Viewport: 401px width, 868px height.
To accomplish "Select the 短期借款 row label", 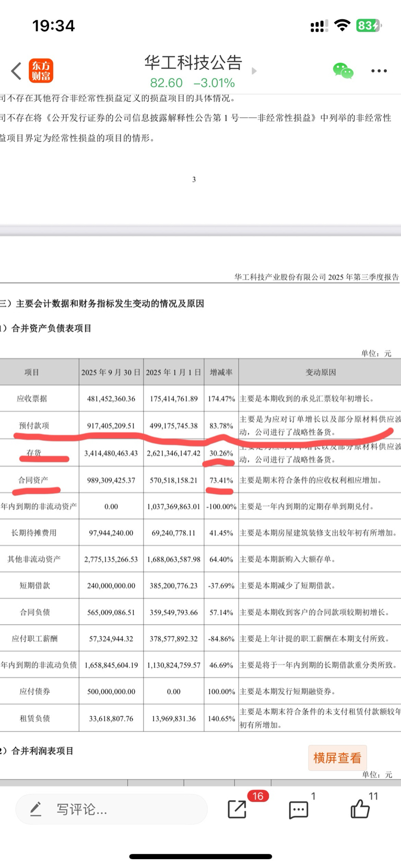I will pyautogui.click(x=35, y=586).
